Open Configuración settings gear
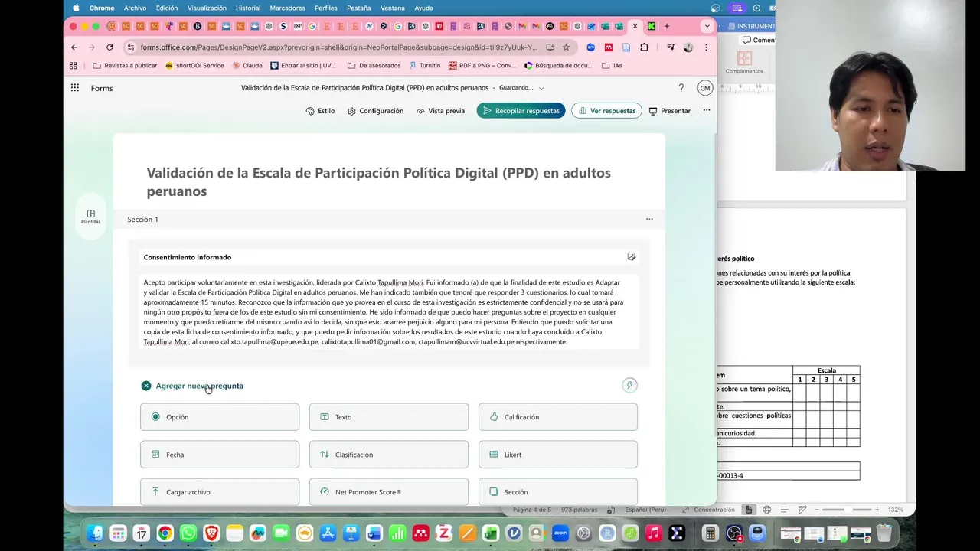980x551 pixels. point(375,111)
